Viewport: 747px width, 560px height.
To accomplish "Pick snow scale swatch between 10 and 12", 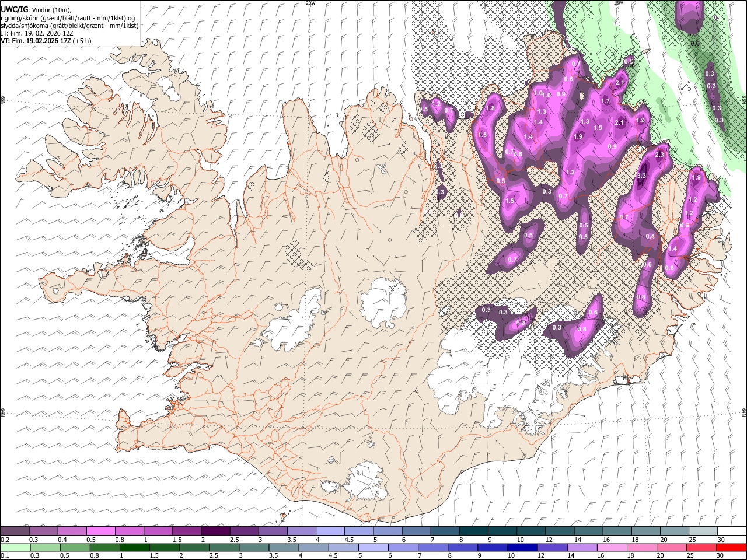I will [531, 531].
